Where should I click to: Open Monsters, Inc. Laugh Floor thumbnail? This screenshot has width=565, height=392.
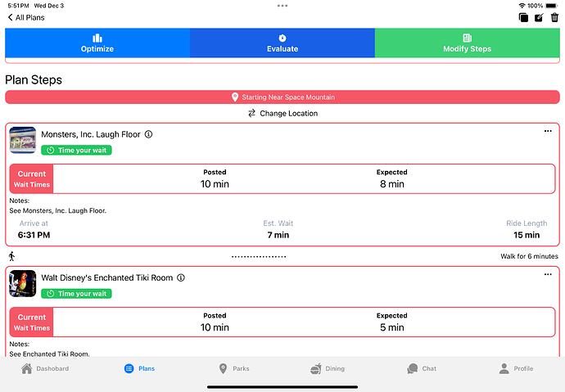click(x=23, y=140)
